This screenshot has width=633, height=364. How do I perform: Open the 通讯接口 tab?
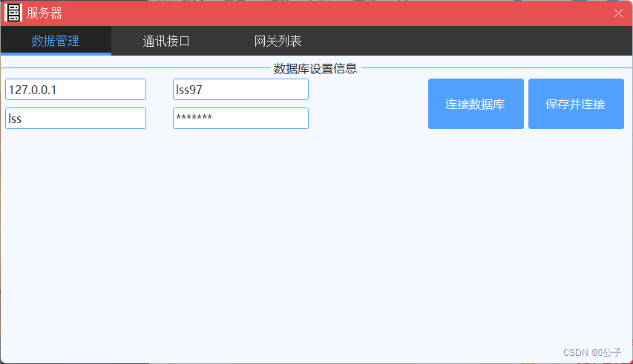(166, 41)
